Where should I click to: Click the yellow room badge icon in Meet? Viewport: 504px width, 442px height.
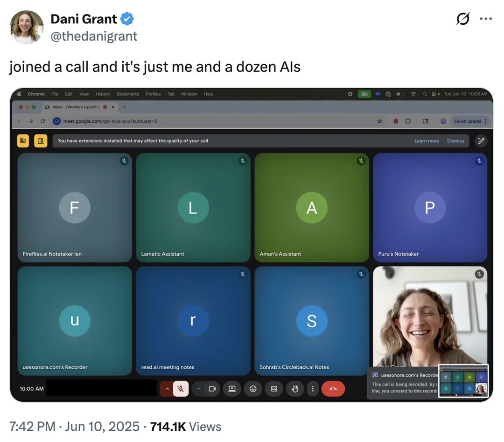coord(41,141)
